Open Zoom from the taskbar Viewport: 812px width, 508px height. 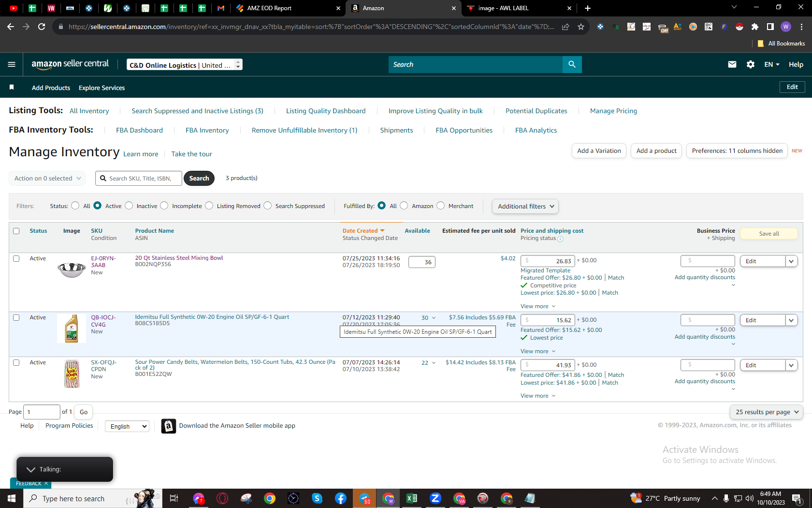pyautogui.click(x=435, y=498)
